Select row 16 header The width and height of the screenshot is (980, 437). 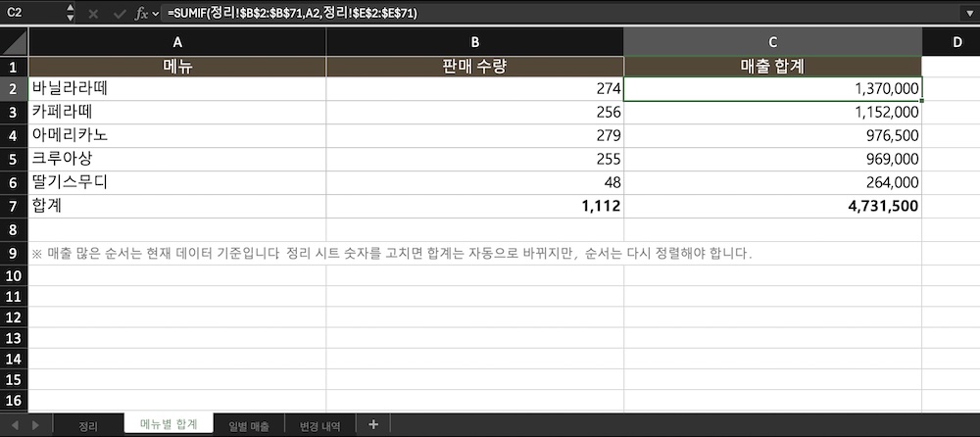point(14,400)
